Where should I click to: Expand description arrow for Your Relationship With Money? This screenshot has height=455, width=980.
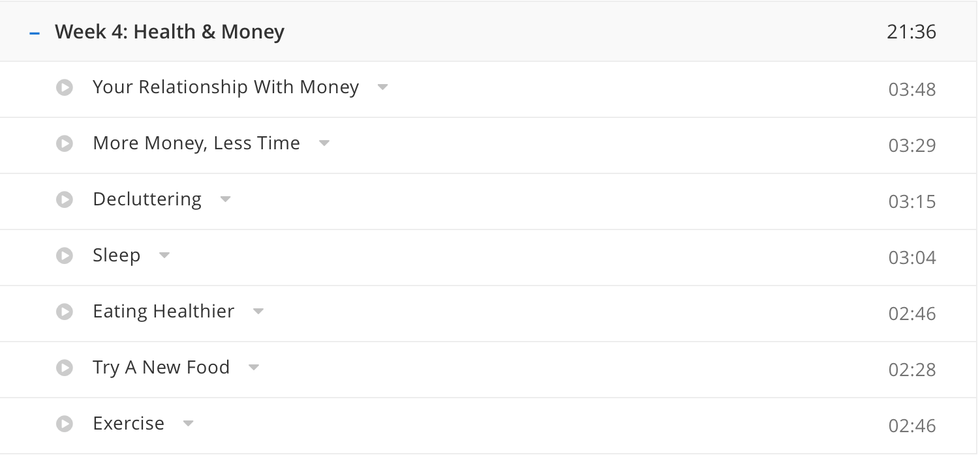tap(383, 87)
